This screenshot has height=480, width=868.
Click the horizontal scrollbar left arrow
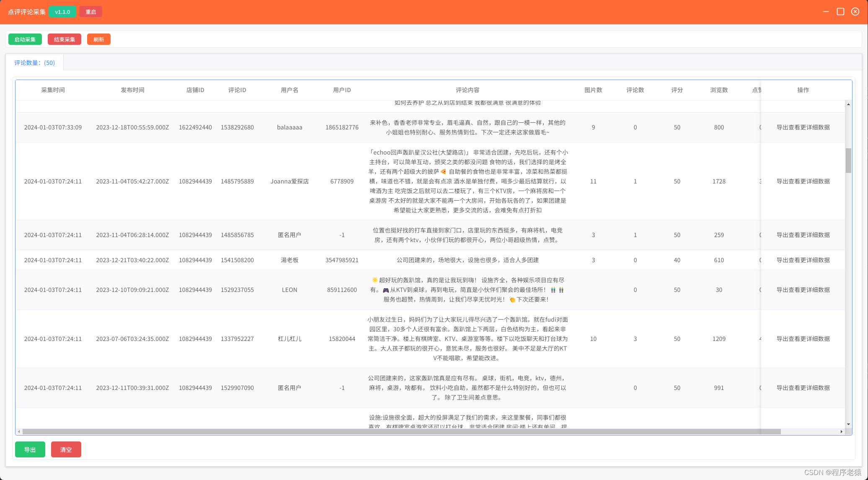pos(19,431)
